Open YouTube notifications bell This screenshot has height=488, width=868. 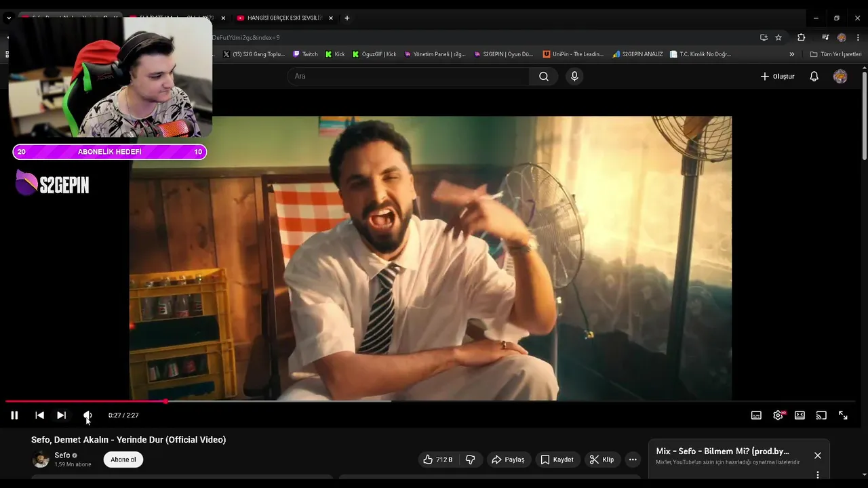click(814, 77)
